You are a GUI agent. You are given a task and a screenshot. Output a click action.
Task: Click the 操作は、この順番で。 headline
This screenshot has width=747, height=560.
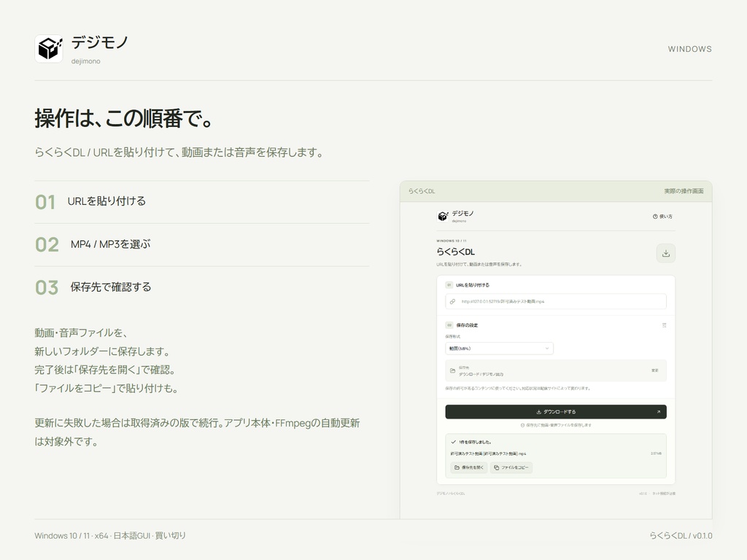click(123, 118)
